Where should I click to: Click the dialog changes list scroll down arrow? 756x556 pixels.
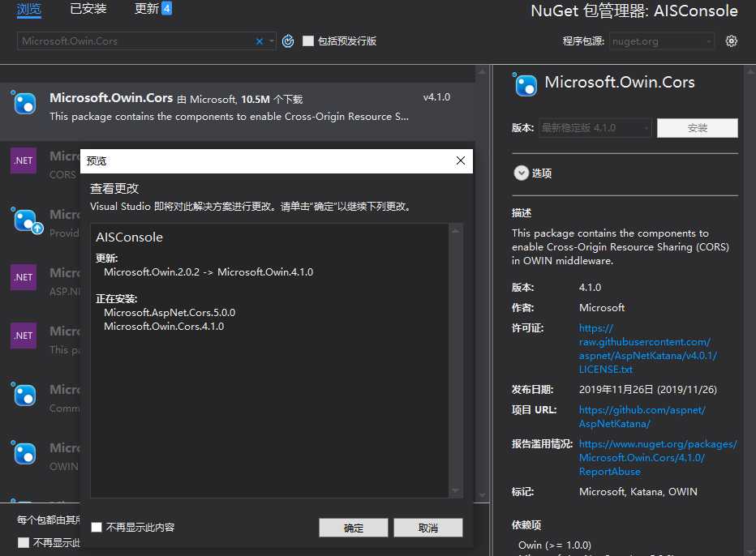455,490
